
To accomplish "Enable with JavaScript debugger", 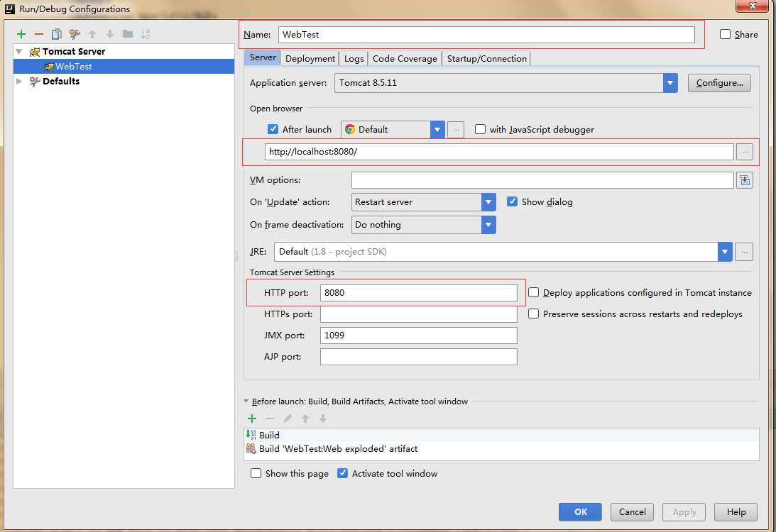I will (480, 129).
